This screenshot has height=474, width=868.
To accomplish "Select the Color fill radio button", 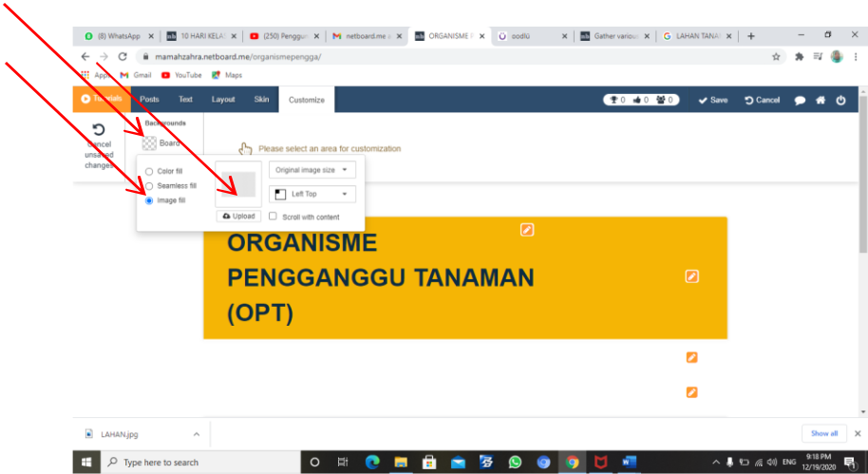I will [149, 171].
